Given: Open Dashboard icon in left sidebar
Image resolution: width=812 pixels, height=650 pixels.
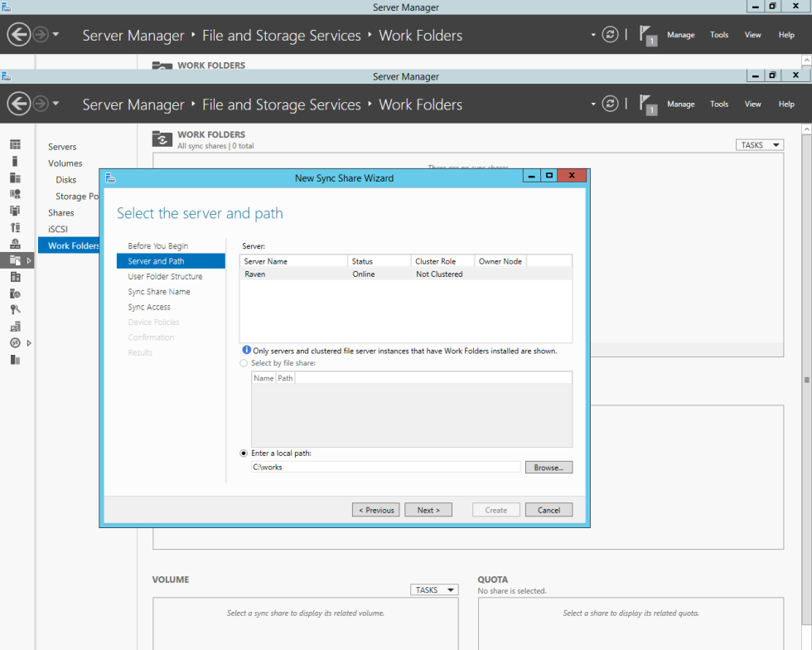Looking at the screenshot, I should click(15, 144).
